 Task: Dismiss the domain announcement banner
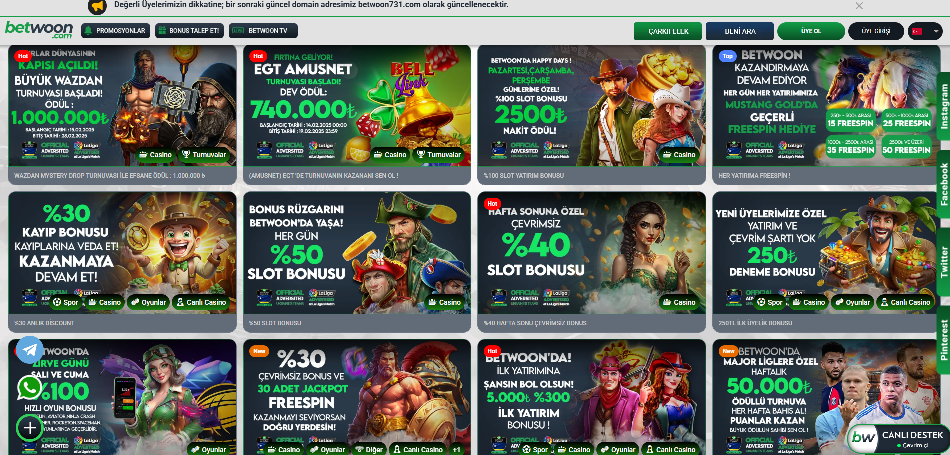[859, 6]
